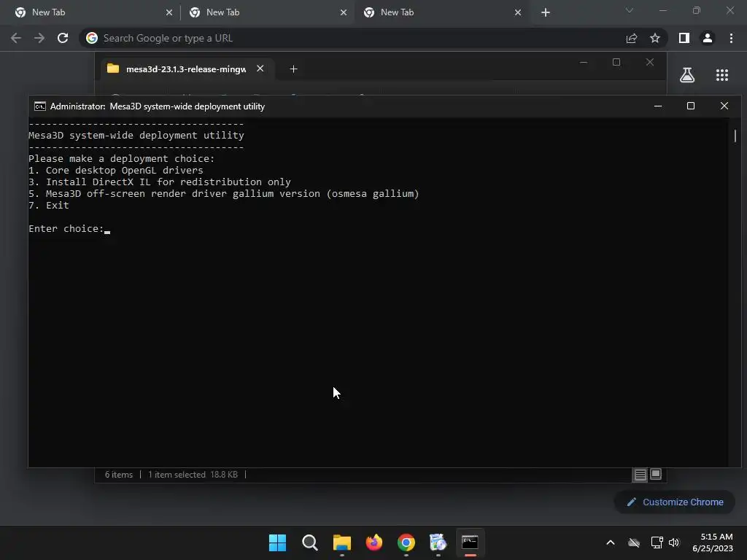Open the clock showing 5:15 AM

coord(713,542)
